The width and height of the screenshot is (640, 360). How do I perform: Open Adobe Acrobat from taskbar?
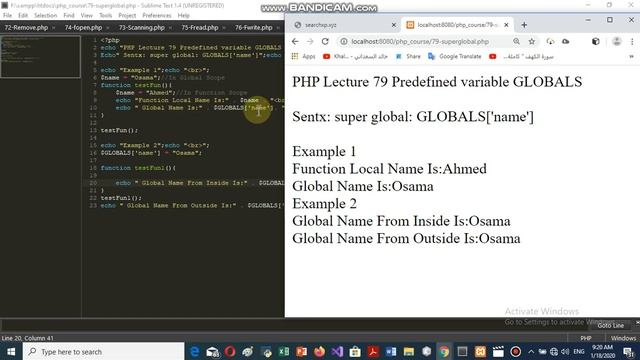coord(373,351)
